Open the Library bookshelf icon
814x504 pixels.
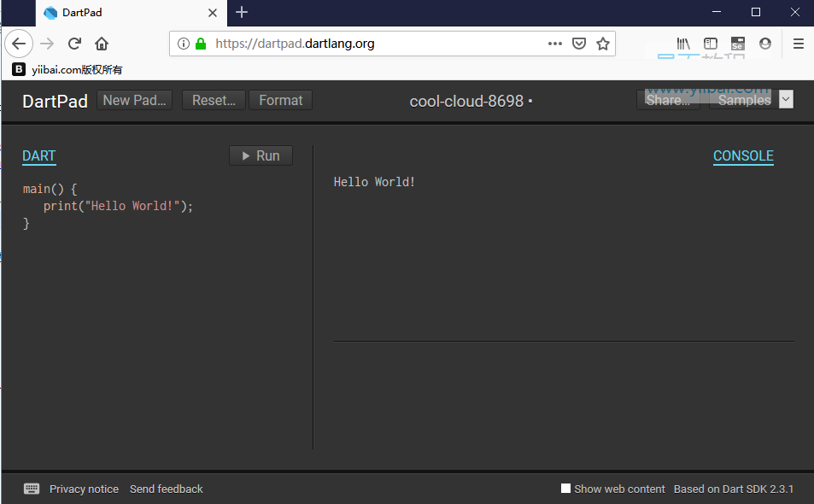pyautogui.click(x=683, y=44)
